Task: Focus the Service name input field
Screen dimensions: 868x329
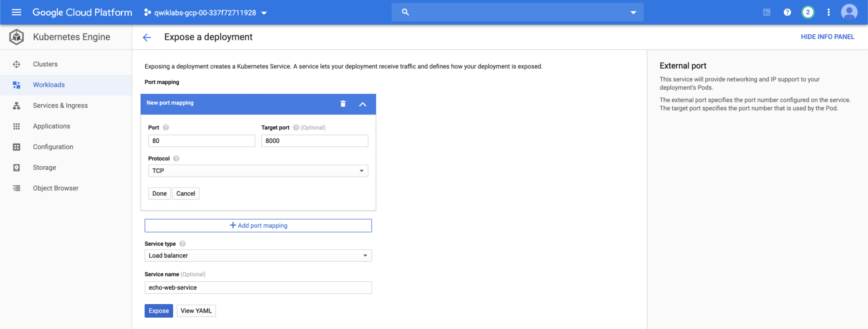Action: pyautogui.click(x=258, y=288)
